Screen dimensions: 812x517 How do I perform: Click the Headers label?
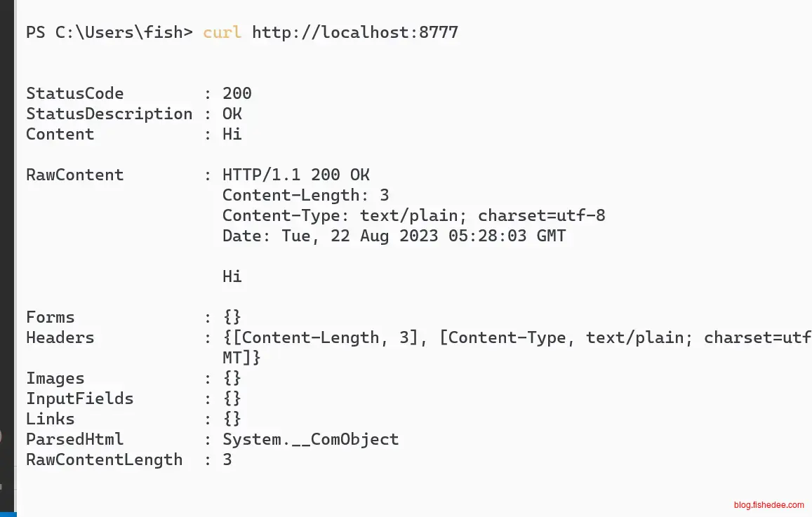[x=60, y=337]
